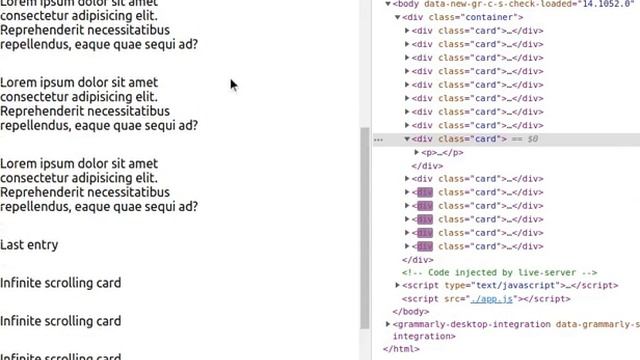Image resolution: width=640 pixels, height=360 pixels.
Task: Collapse the selected card div marked == $0
Action: pyautogui.click(x=407, y=139)
